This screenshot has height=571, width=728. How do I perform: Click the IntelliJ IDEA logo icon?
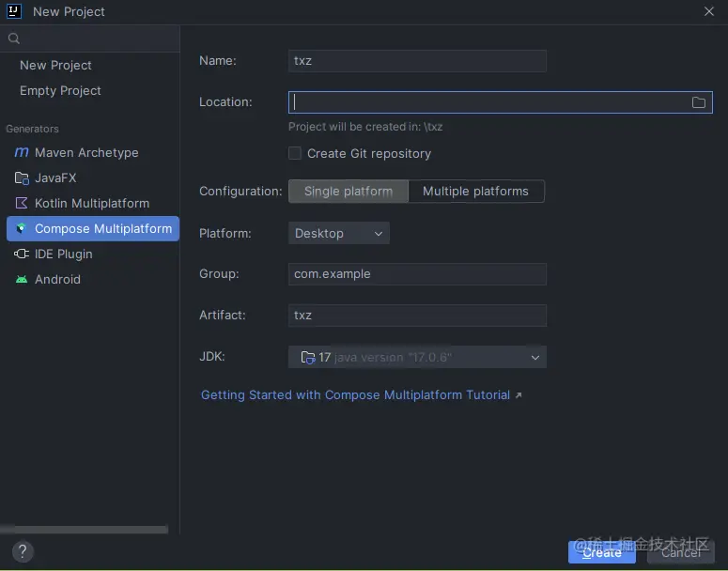pyautogui.click(x=14, y=11)
